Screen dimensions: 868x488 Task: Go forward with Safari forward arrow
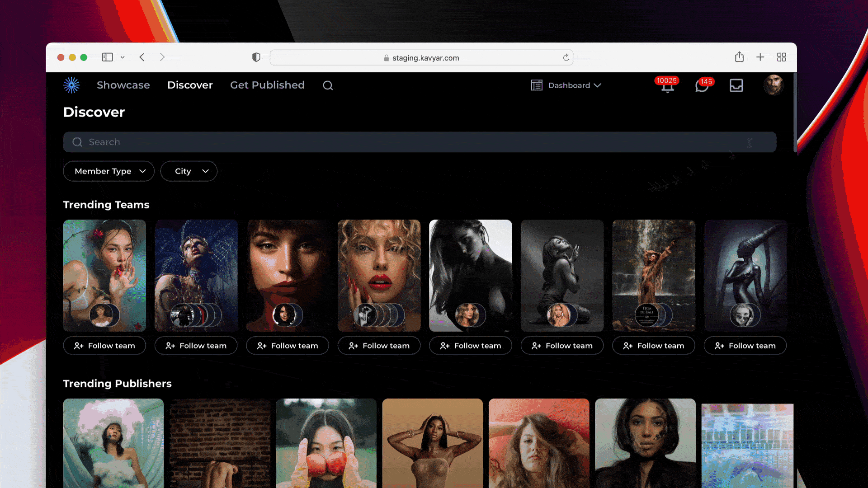pos(162,57)
